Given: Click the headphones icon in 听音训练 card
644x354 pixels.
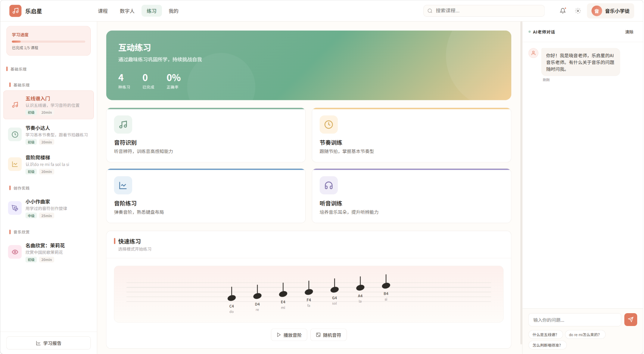Looking at the screenshot, I should 328,185.
